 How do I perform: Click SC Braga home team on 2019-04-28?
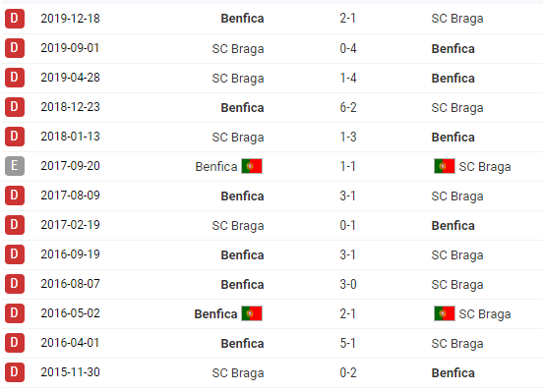tap(238, 79)
